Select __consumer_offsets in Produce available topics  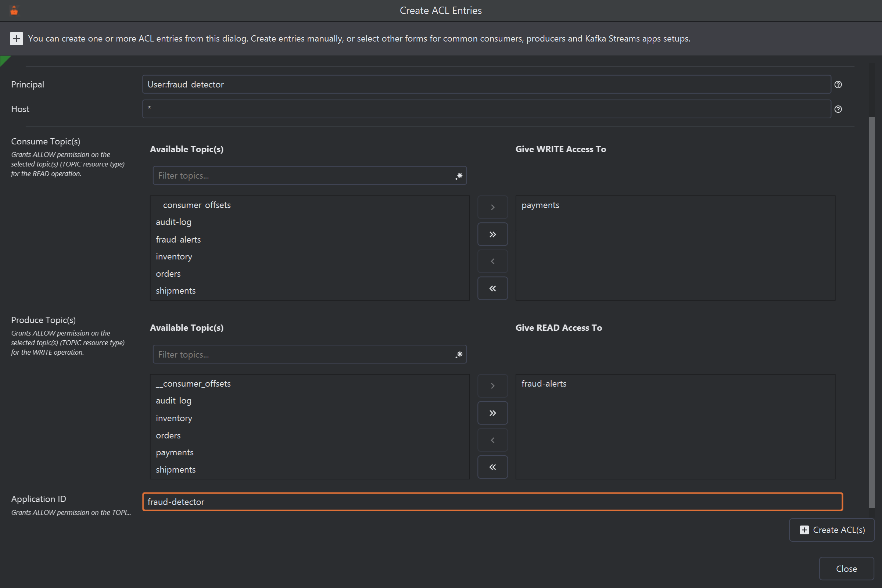click(309, 384)
